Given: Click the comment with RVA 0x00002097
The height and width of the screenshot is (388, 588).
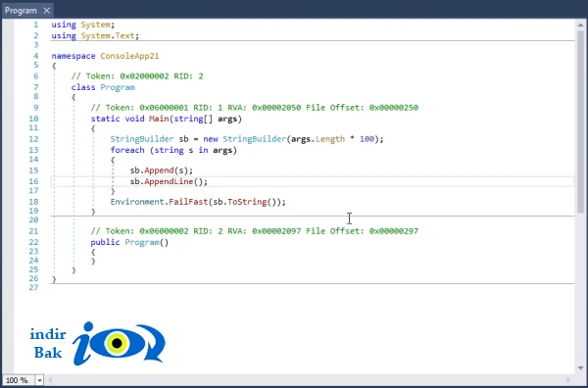Looking at the screenshot, I should (x=254, y=231).
